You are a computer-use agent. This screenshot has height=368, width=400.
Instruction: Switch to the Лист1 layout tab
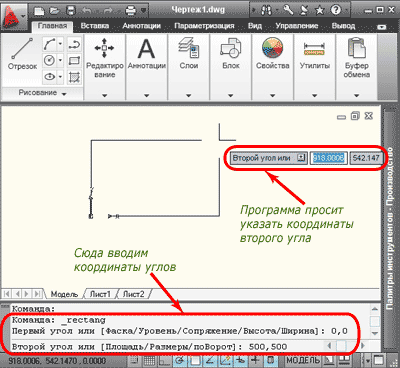pyautogui.click(x=100, y=294)
